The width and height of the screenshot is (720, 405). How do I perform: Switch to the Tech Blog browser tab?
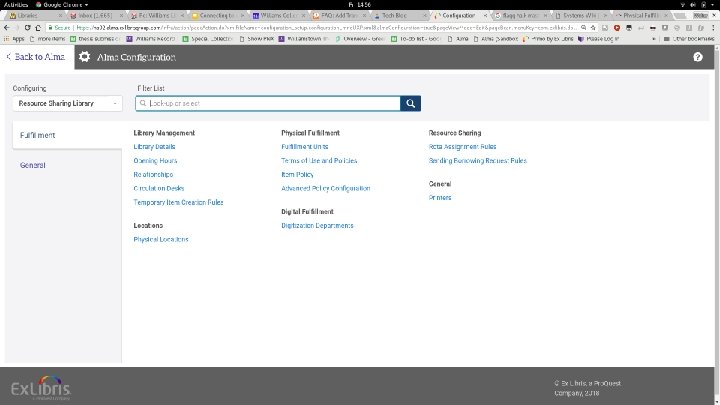[x=399, y=16]
